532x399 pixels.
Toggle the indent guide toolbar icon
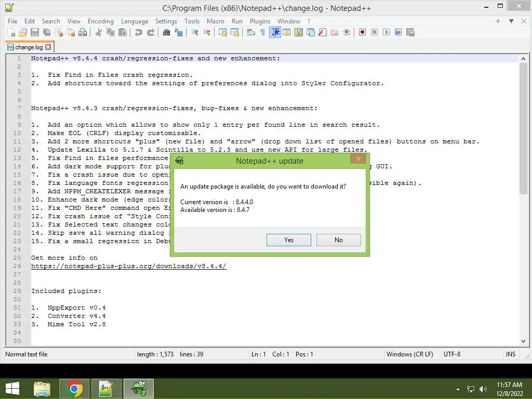275,32
